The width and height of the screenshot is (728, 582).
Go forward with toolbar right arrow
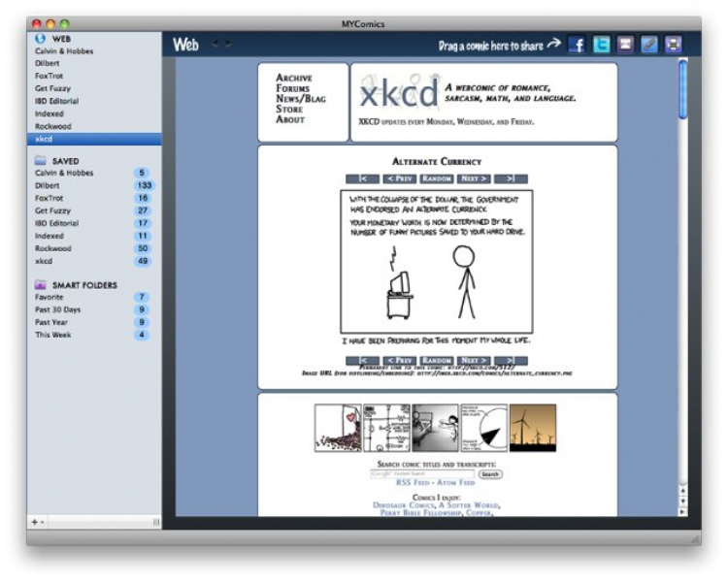pos(228,44)
